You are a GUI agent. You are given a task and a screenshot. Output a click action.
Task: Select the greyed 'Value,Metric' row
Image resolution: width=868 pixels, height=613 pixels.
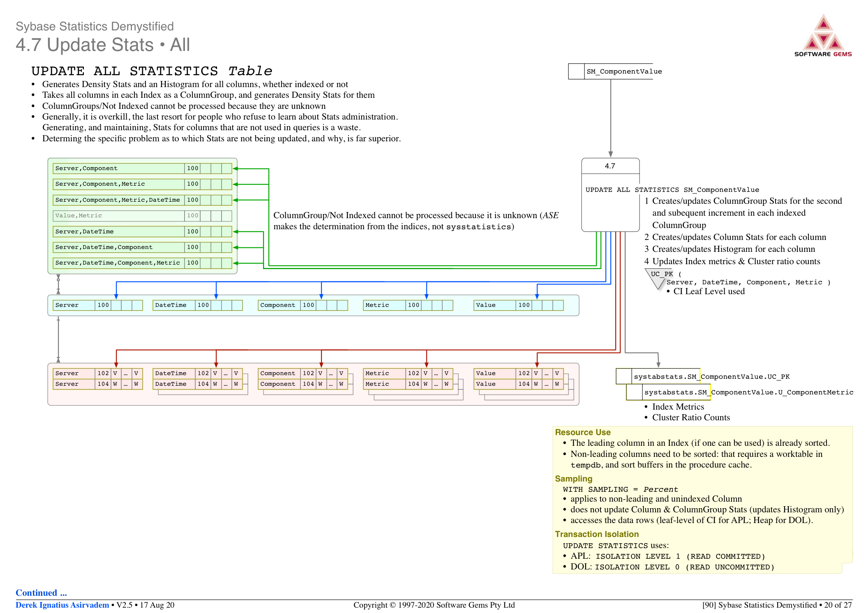[142, 216]
